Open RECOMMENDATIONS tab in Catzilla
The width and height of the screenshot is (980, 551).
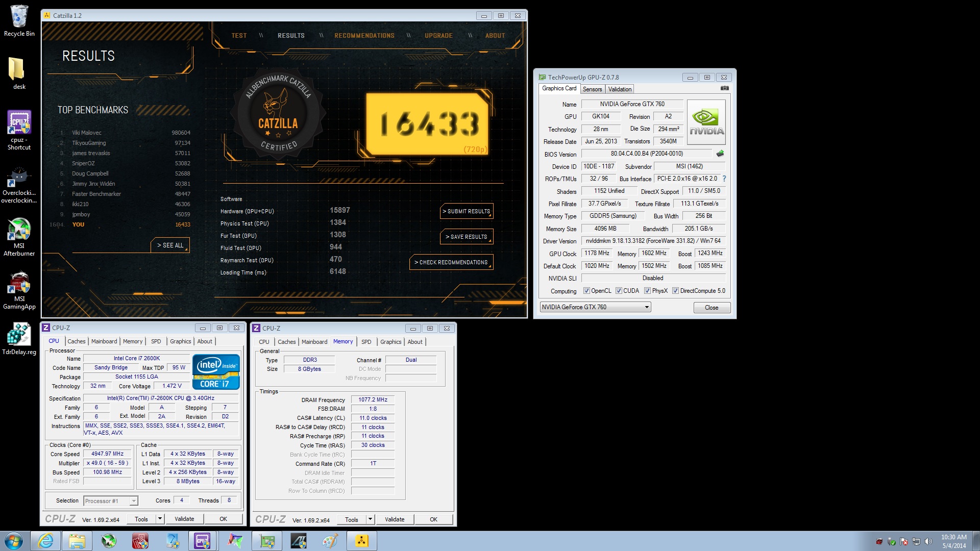[x=364, y=36]
